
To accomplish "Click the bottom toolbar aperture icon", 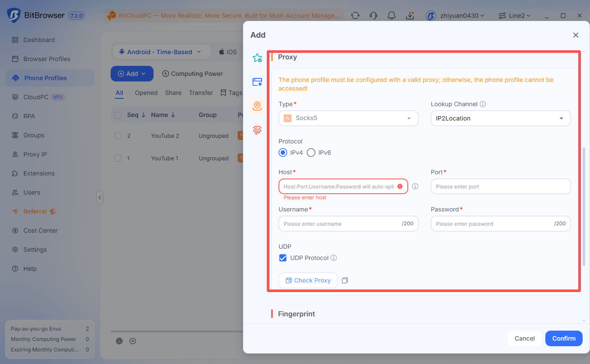I will click(x=119, y=341).
